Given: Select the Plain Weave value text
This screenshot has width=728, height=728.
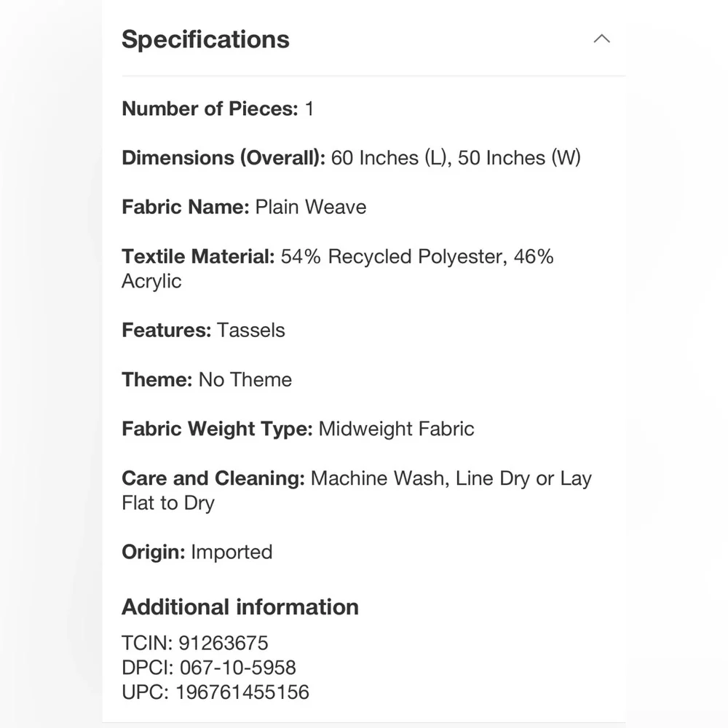Looking at the screenshot, I should (311, 207).
